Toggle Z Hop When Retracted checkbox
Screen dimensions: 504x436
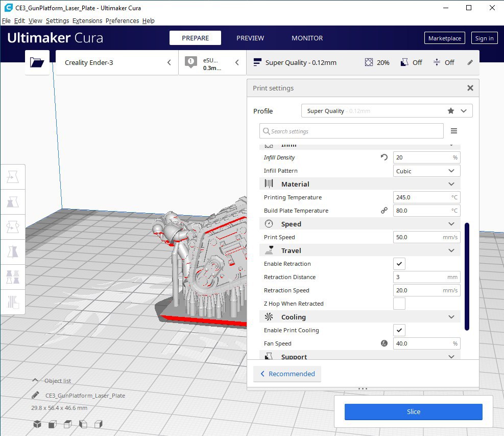click(x=399, y=304)
